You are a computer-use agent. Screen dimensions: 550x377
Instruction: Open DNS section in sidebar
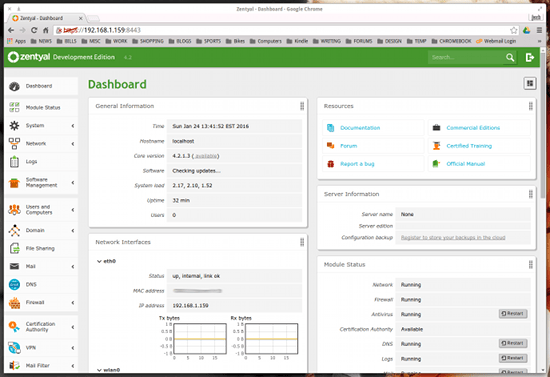(x=42, y=284)
